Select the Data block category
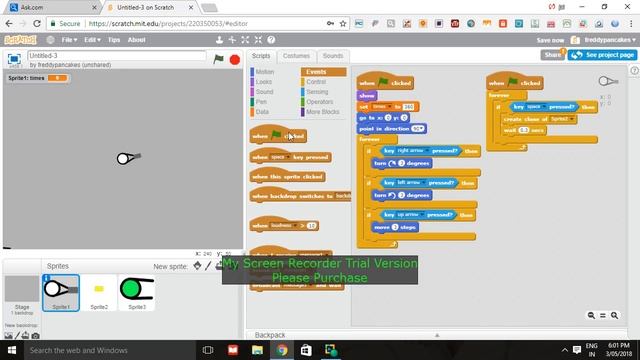 (x=262, y=112)
